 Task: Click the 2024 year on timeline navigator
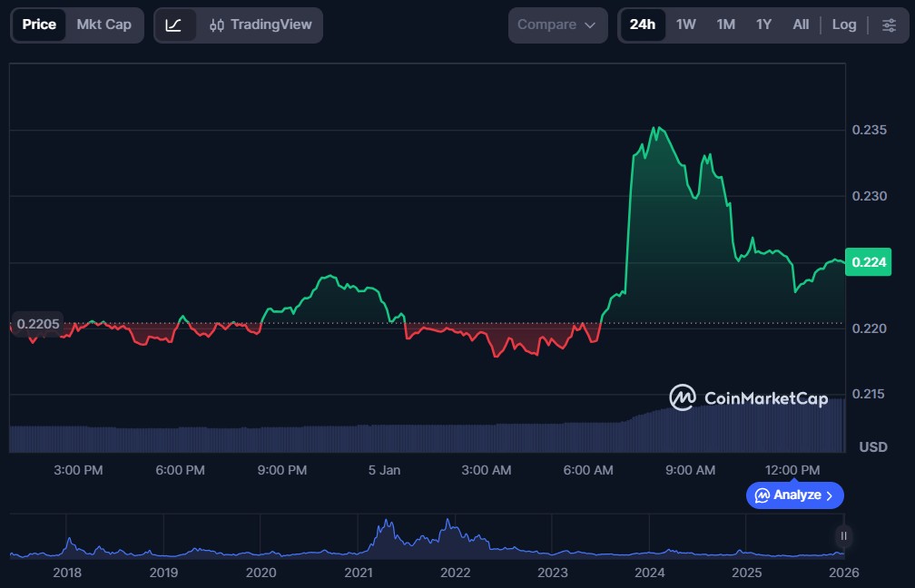point(650,573)
